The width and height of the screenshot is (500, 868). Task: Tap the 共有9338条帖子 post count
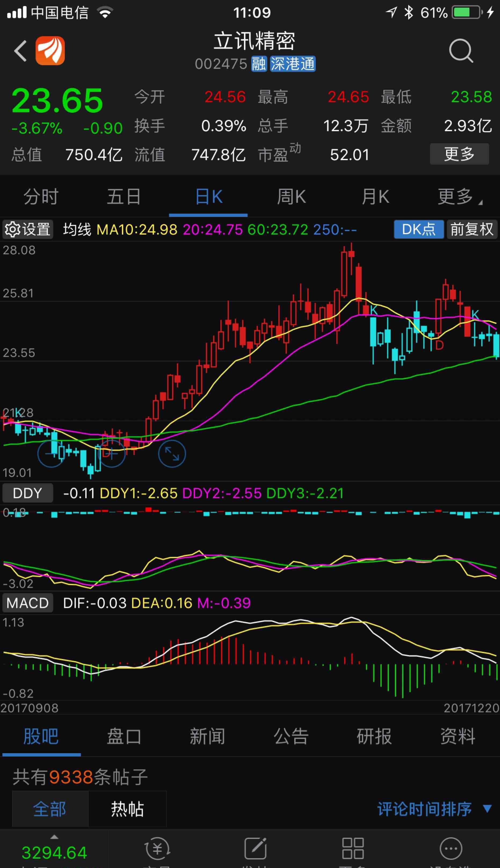tap(80, 777)
